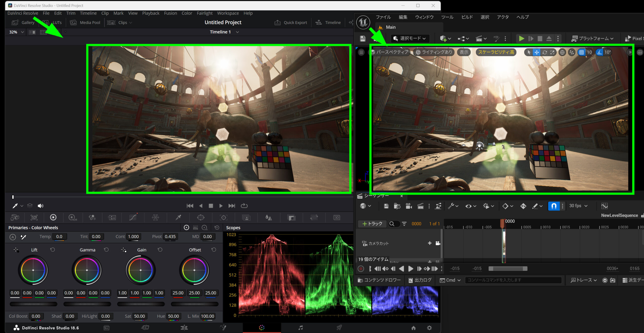Open the HDR color wheels palette
Viewport: 644px width, 333px height.
[x=72, y=217]
